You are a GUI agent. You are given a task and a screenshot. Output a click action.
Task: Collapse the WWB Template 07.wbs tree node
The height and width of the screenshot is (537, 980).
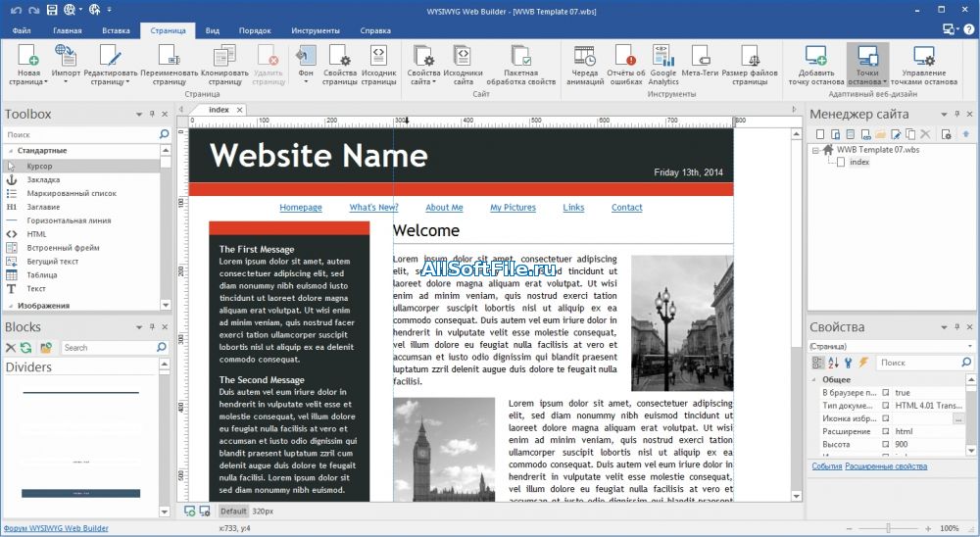click(x=815, y=151)
